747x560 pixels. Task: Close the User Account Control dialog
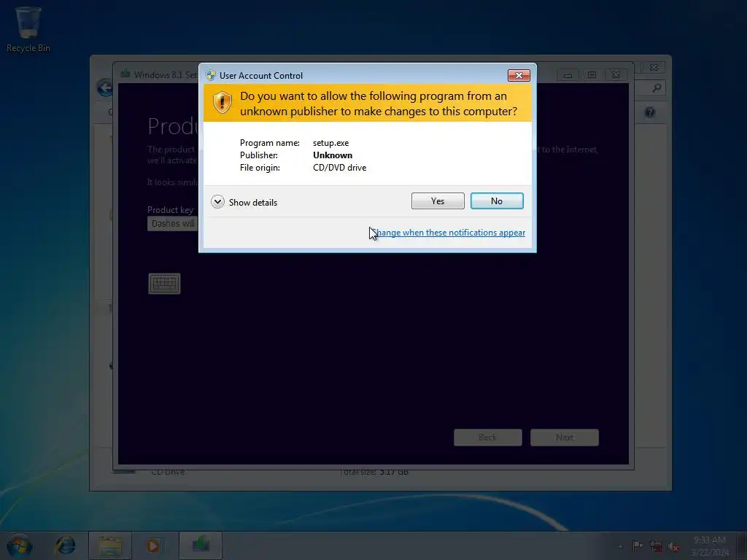[519, 75]
